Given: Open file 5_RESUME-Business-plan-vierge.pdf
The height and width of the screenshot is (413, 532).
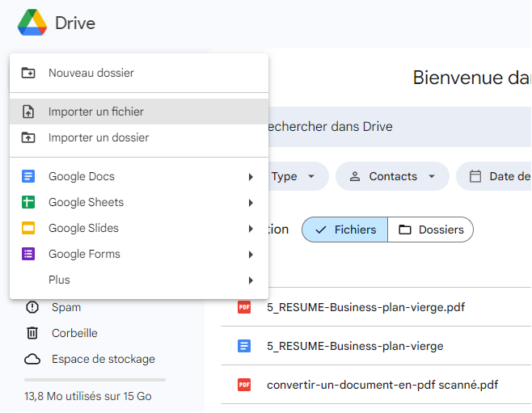Looking at the screenshot, I should (376, 307).
